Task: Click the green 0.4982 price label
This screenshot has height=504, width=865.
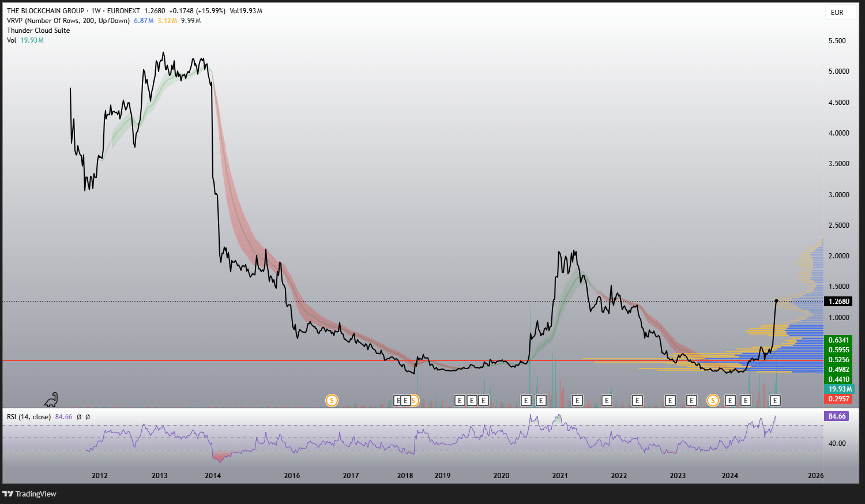Action: tap(838, 370)
